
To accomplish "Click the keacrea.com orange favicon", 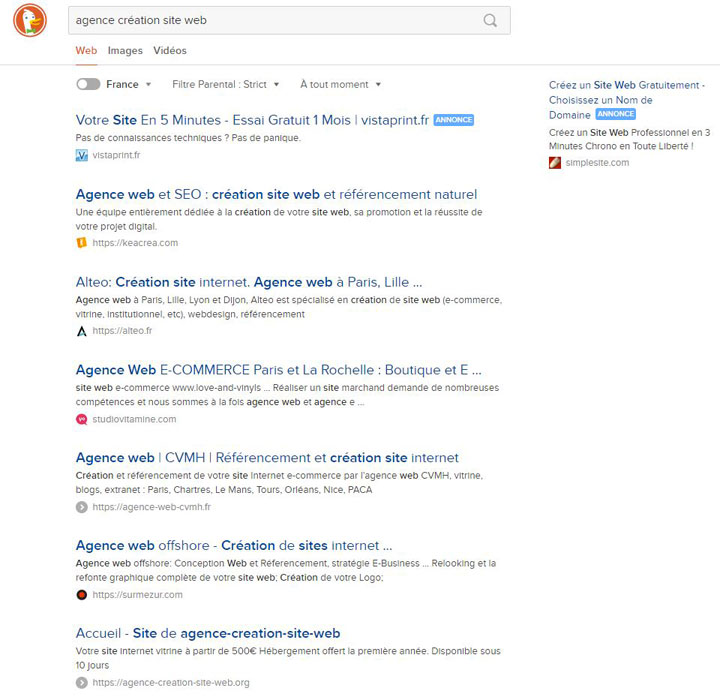I will [82, 243].
